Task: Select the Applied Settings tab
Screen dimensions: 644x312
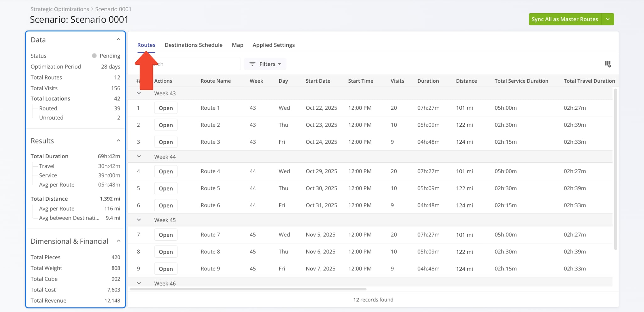Action: [x=274, y=45]
